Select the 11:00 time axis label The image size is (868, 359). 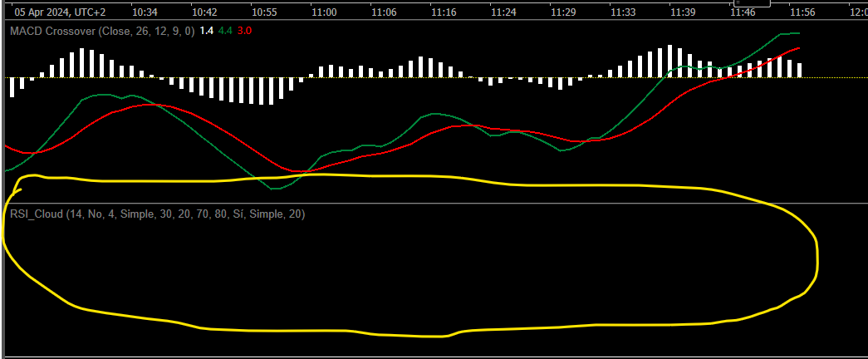click(x=324, y=12)
